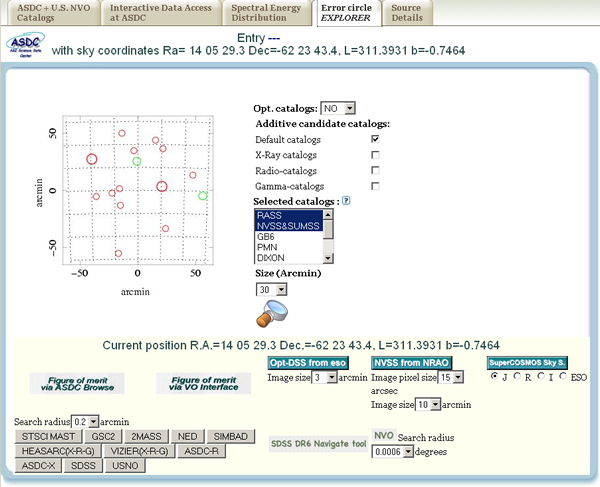The height and width of the screenshot is (487, 600).
Task: Select RASS in the catalogs list
Action: (x=289, y=215)
